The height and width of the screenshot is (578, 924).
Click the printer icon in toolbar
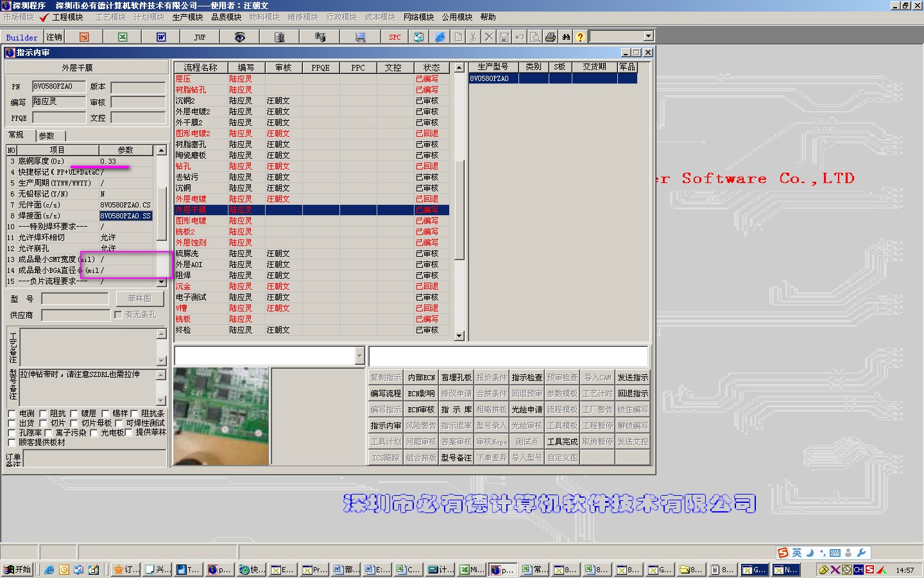point(551,37)
